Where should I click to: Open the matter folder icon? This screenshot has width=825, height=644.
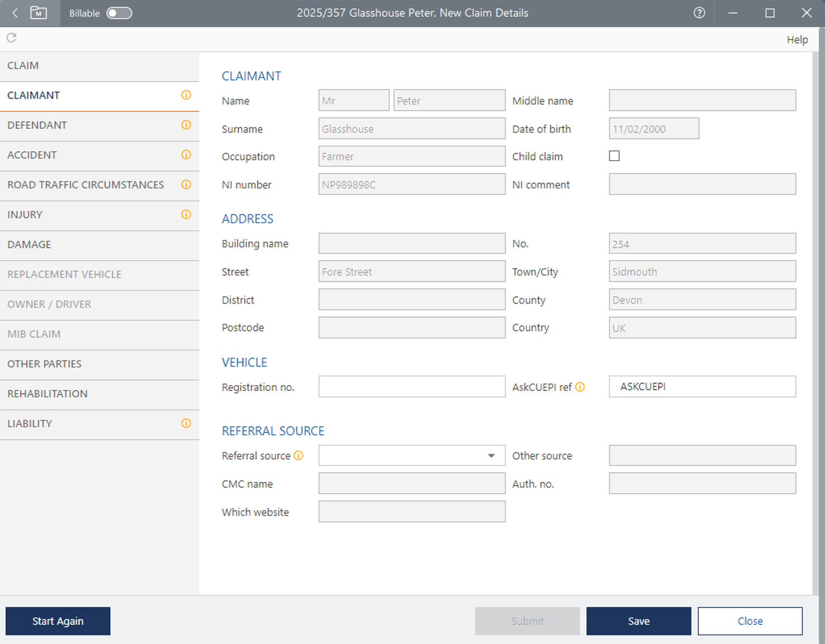[x=39, y=13]
